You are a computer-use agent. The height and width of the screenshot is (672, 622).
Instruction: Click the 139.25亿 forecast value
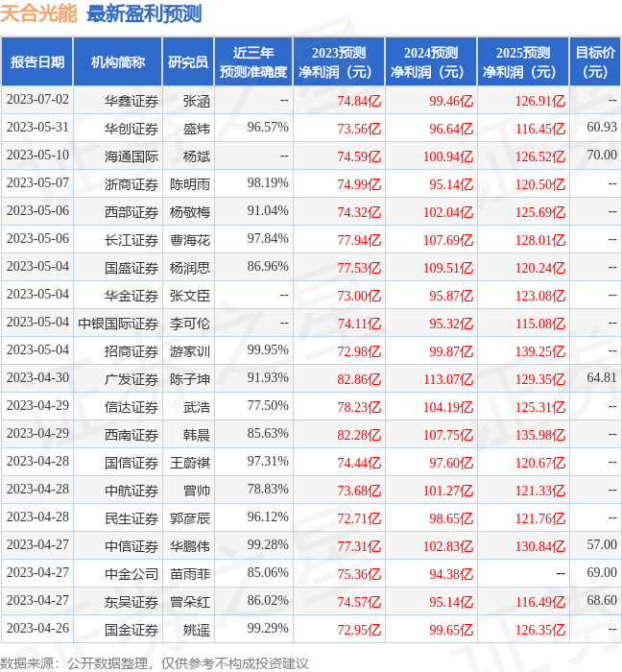click(x=540, y=352)
